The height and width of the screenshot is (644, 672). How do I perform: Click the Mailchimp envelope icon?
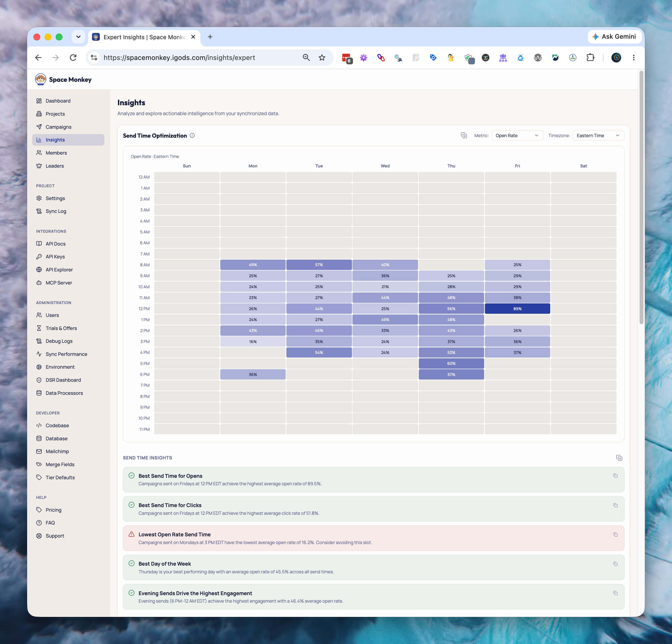[x=39, y=451]
